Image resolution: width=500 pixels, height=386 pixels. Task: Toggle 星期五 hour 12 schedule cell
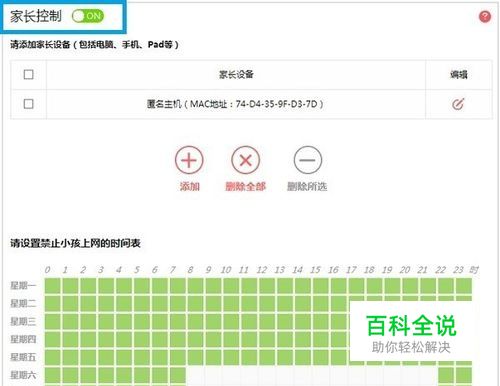coord(267,357)
